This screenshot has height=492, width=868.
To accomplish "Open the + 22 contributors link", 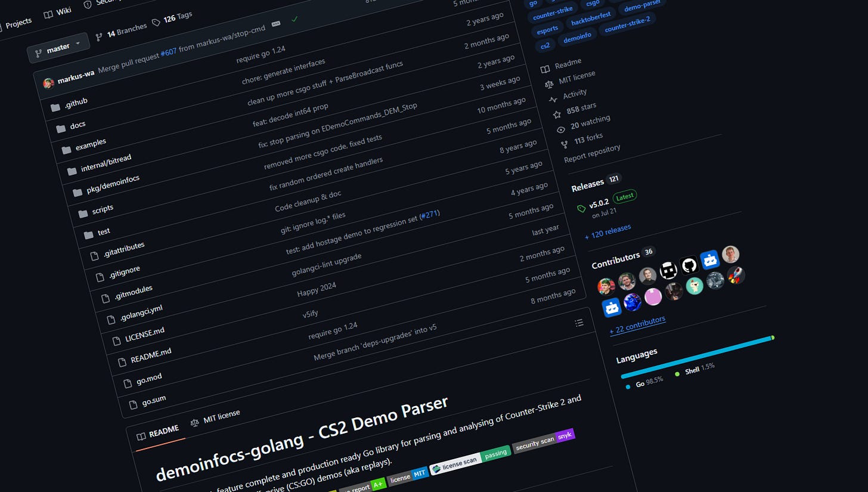I will [x=637, y=325].
